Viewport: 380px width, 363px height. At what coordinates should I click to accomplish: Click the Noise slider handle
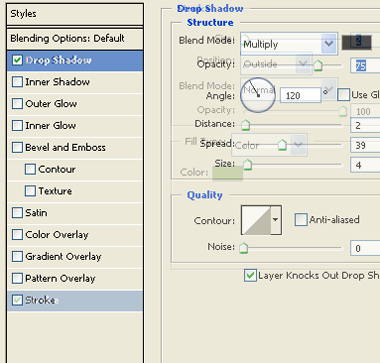point(244,248)
